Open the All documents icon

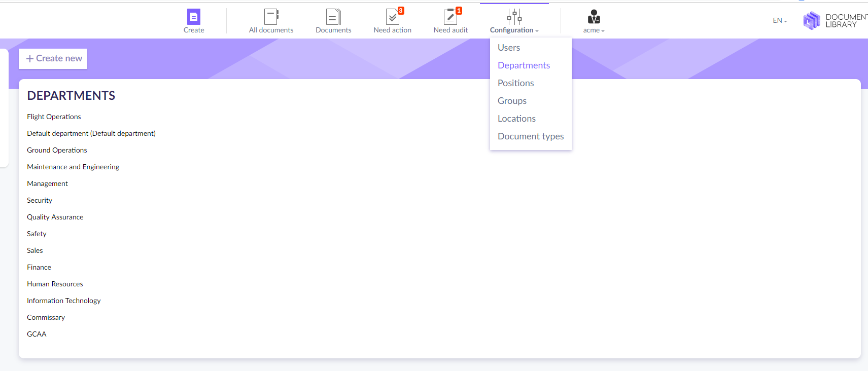pos(271,17)
